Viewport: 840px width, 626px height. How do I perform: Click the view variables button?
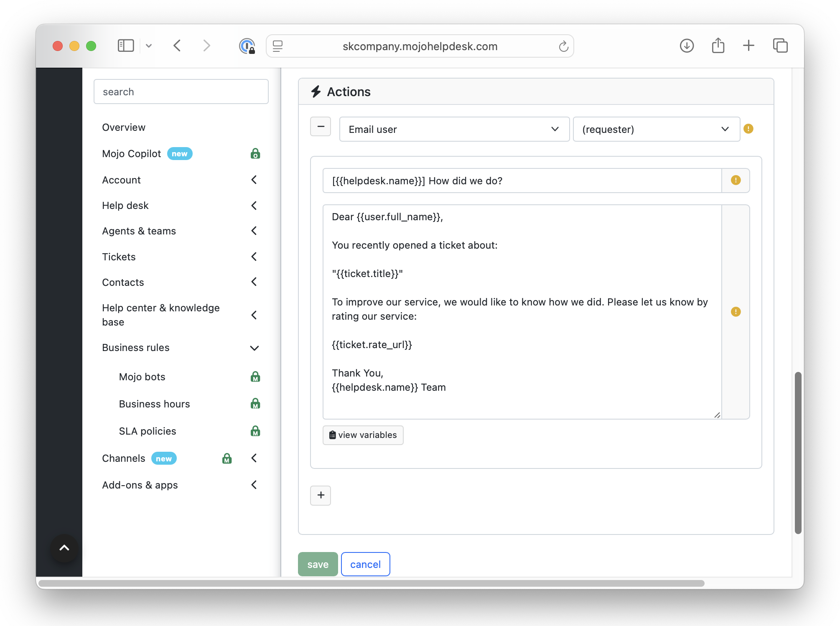click(x=363, y=435)
